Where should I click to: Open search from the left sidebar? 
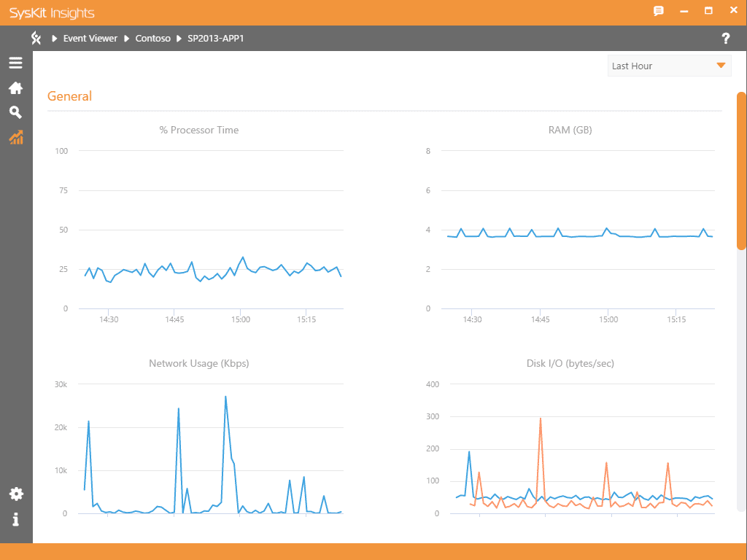15,112
